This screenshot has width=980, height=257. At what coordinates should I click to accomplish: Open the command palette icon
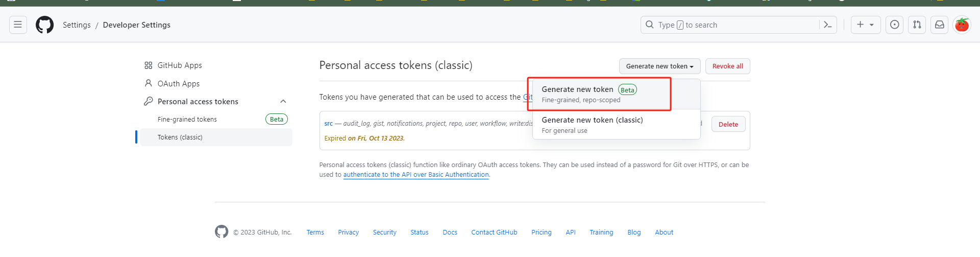point(828,25)
